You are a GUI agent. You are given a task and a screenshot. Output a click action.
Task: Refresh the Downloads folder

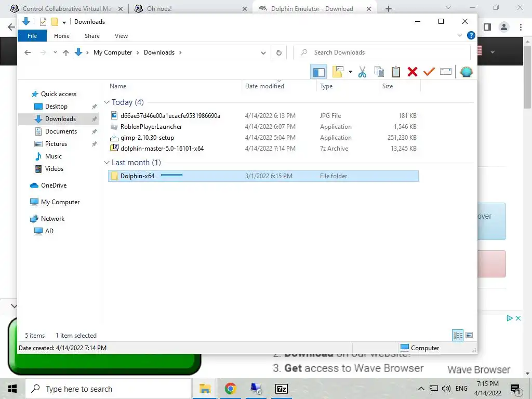pyautogui.click(x=279, y=52)
